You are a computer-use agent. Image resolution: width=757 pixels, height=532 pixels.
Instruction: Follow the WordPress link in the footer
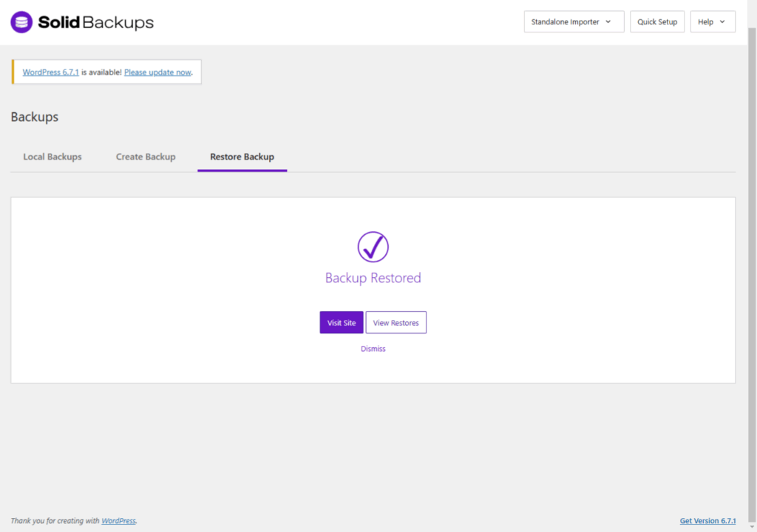click(118, 521)
